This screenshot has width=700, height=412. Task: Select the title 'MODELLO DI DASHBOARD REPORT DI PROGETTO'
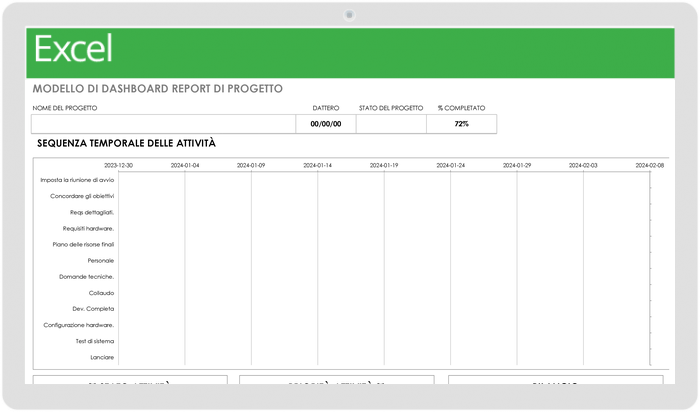158,89
